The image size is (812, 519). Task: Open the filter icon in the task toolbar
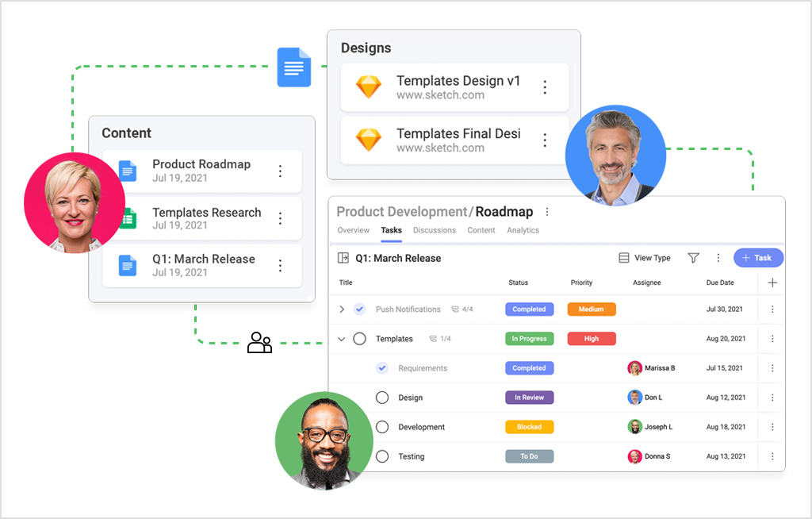693,257
